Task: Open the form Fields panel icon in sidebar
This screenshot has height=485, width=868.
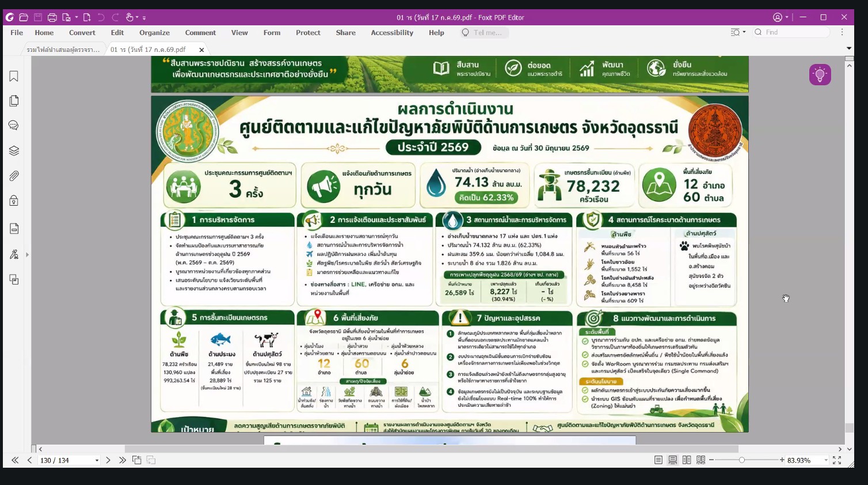Action: pyautogui.click(x=14, y=229)
